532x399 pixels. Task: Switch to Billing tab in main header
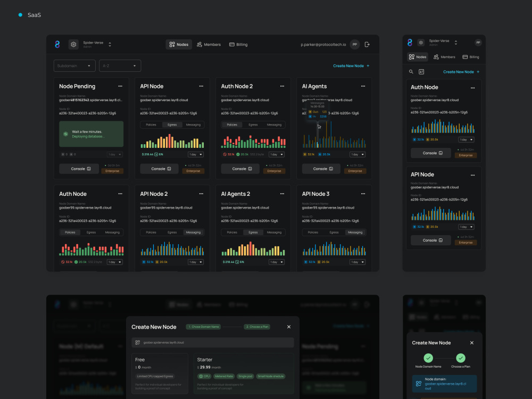click(238, 45)
